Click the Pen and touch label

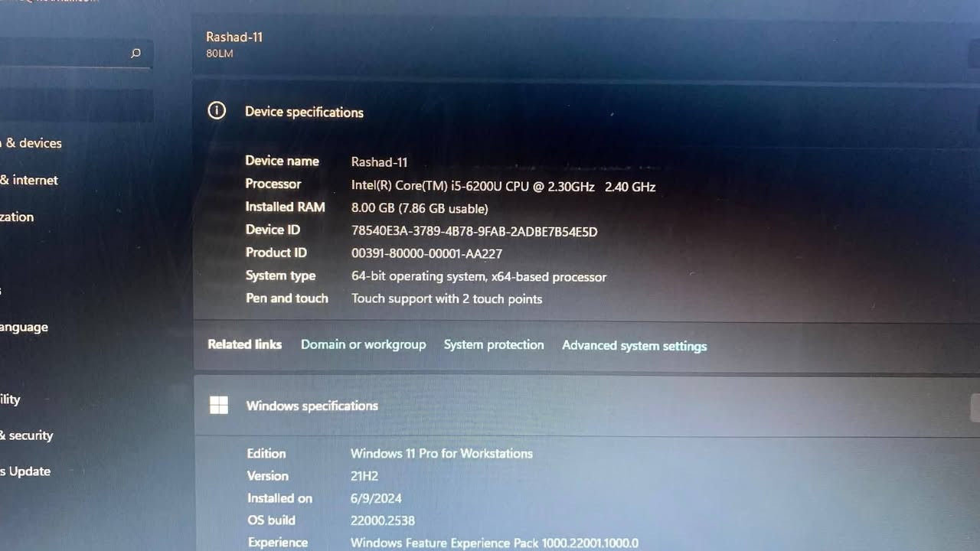[286, 298]
